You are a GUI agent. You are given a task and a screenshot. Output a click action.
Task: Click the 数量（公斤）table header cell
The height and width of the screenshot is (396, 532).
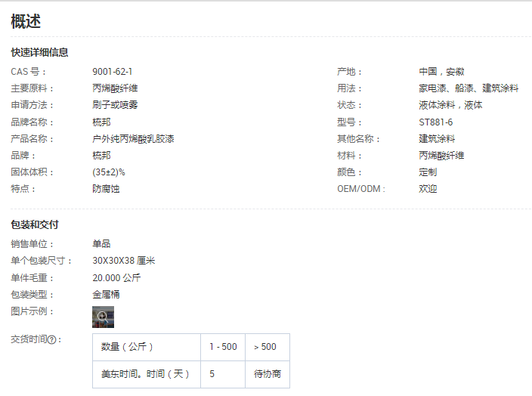coord(127,347)
